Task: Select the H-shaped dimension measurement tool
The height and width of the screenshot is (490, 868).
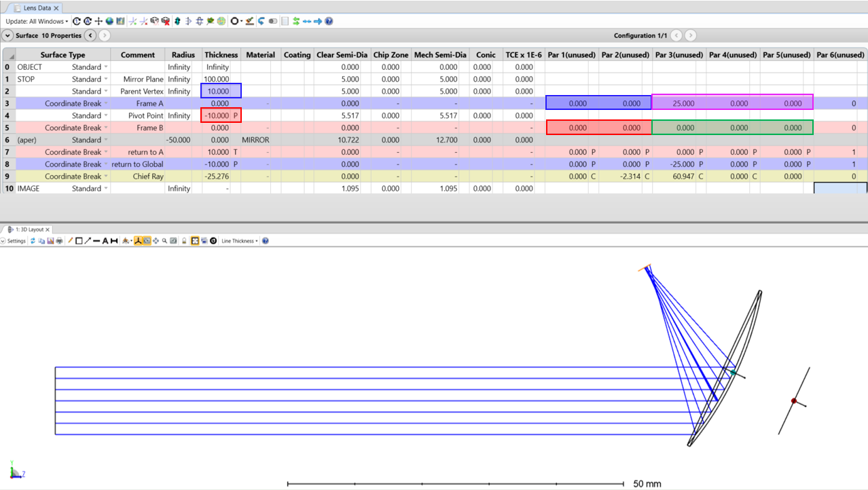Action: [114, 241]
